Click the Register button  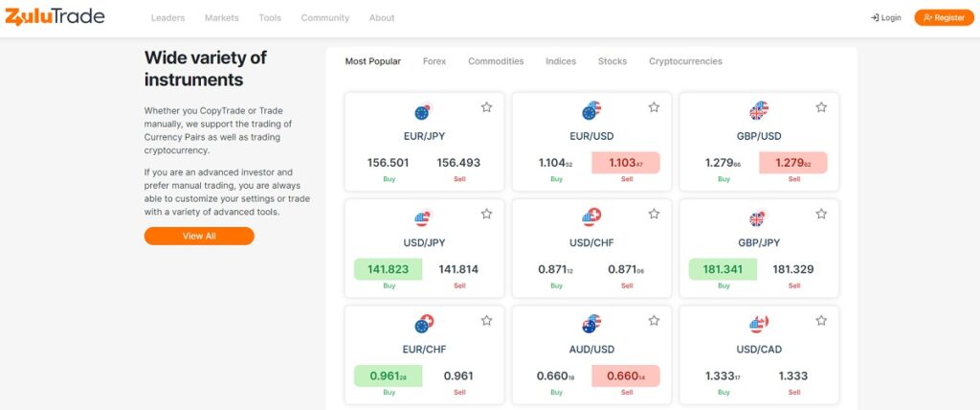point(944,17)
